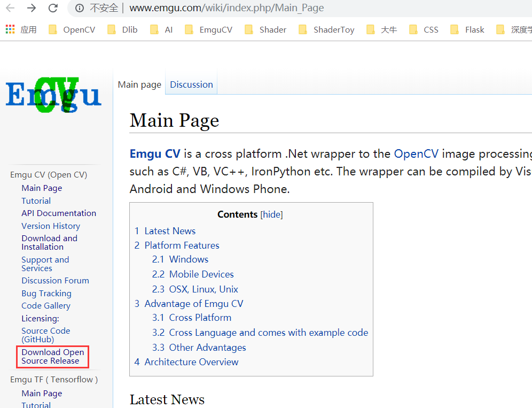This screenshot has height=408, width=532.
Task: Open the Bug Tracking page
Action: 46,293
